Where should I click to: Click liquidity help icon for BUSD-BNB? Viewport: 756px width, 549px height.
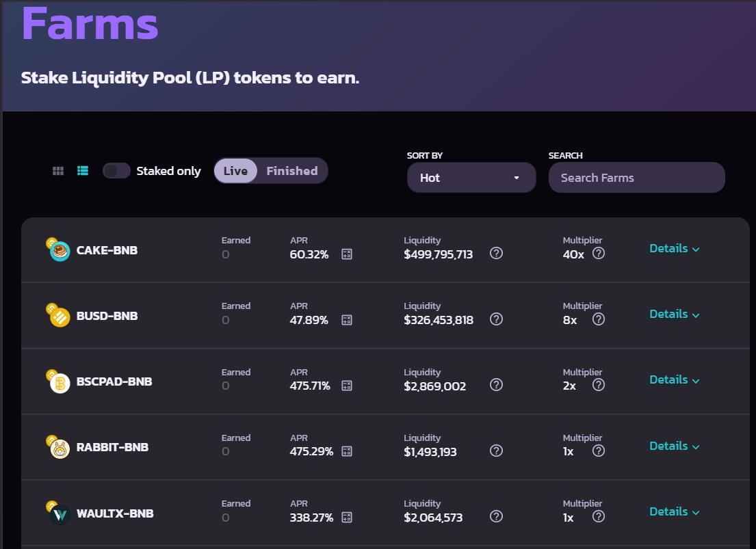(x=497, y=319)
